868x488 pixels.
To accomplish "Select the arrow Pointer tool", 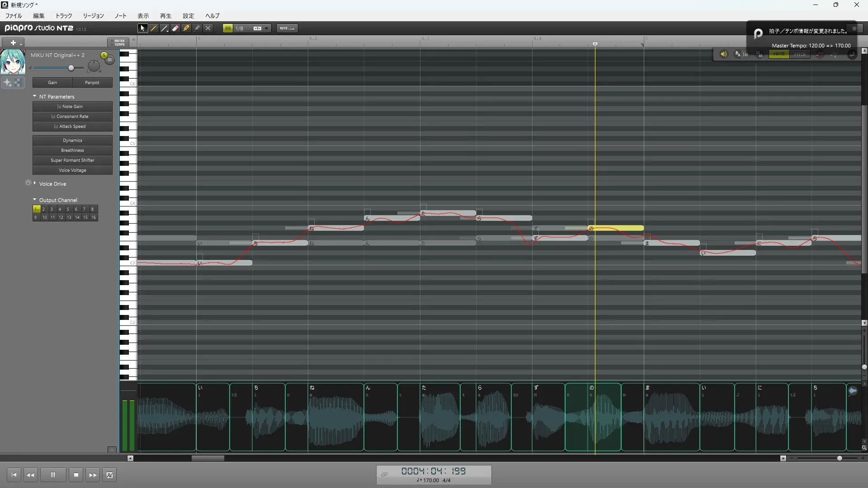I will tap(143, 28).
